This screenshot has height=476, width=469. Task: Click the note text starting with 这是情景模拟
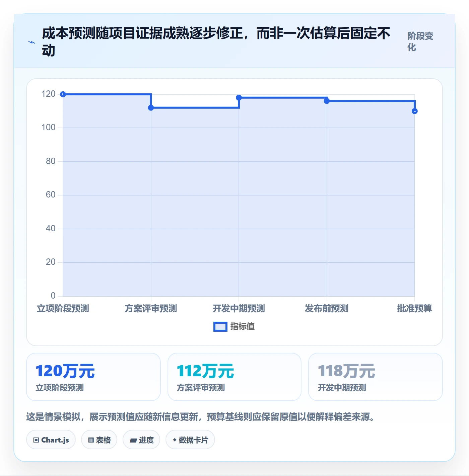(x=200, y=417)
